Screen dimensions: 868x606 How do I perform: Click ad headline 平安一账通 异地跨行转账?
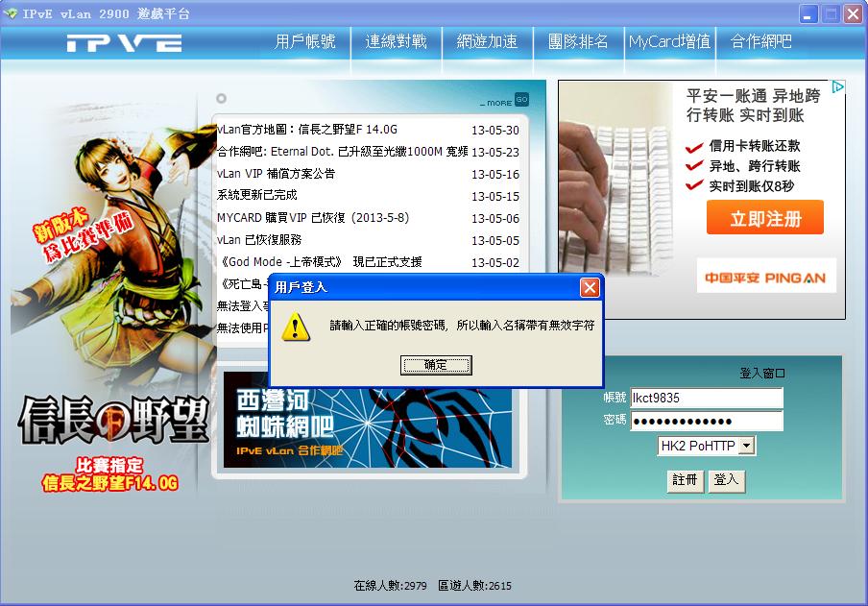click(753, 106)
